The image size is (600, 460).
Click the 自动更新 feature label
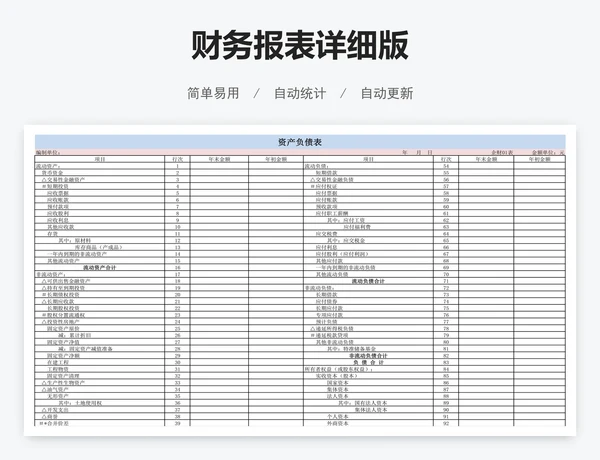point(386,93)
